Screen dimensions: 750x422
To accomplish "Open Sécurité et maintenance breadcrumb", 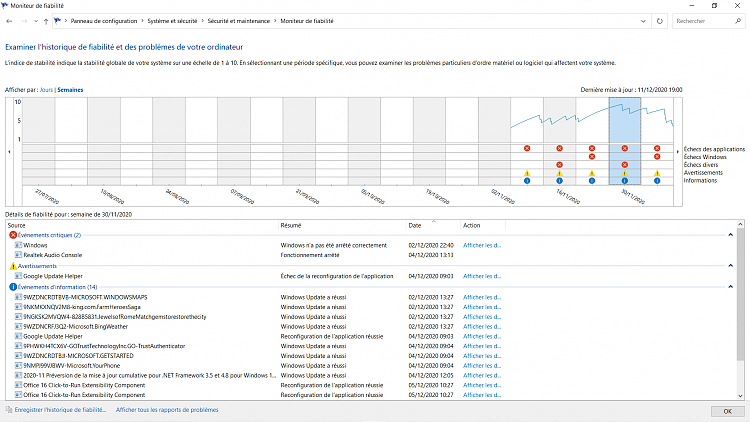I will (x=239, y=21).
